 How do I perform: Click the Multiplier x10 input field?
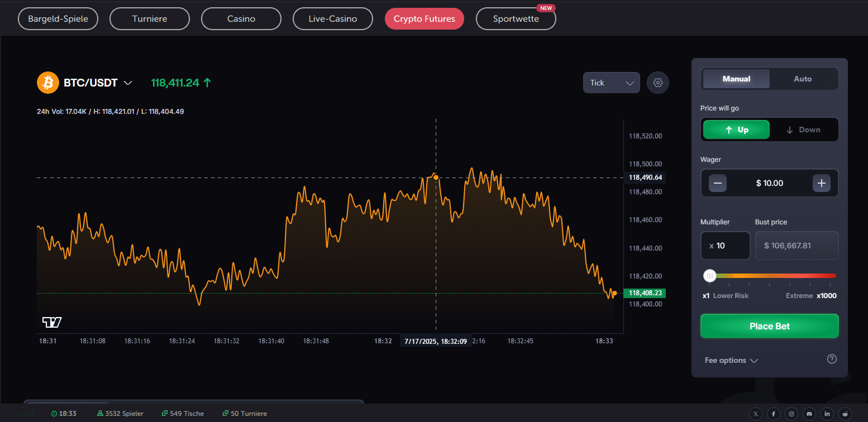point(725,246)
